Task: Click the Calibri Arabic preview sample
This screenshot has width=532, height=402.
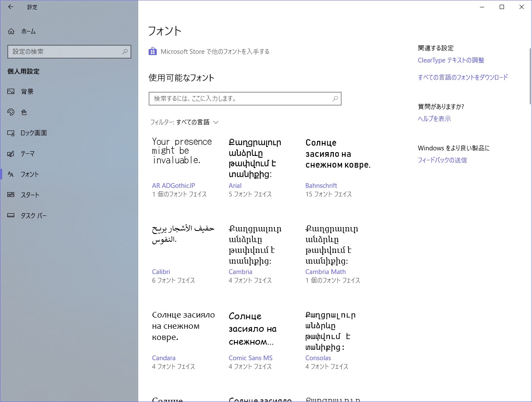Action: click(x=183, y=234)
